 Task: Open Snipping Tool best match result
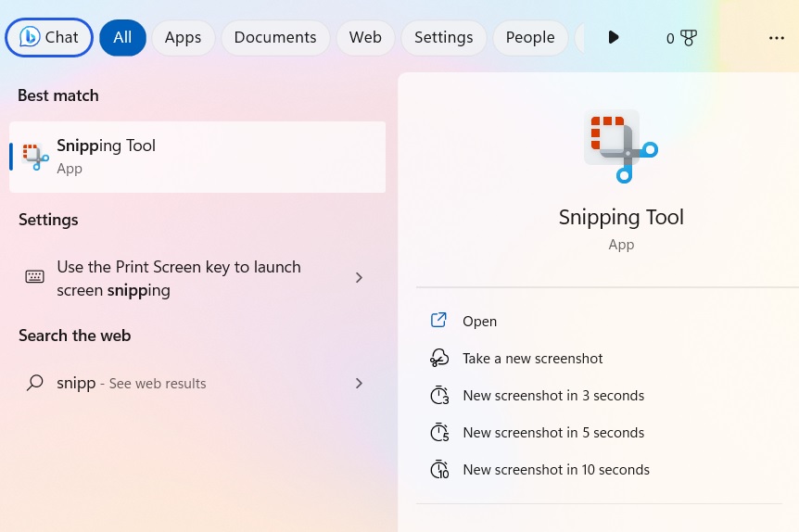click(197, 157)
